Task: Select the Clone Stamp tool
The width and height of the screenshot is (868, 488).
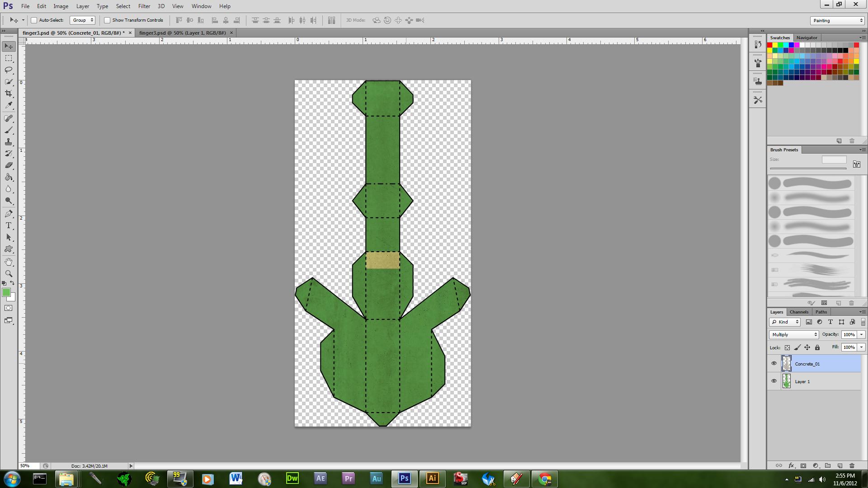Action: (9, 142)
